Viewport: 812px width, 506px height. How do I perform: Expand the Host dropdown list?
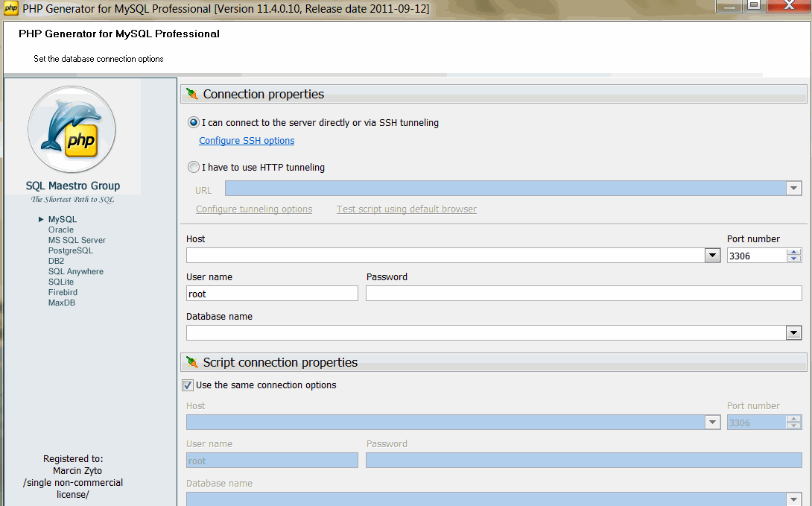[x=712, y=256]
